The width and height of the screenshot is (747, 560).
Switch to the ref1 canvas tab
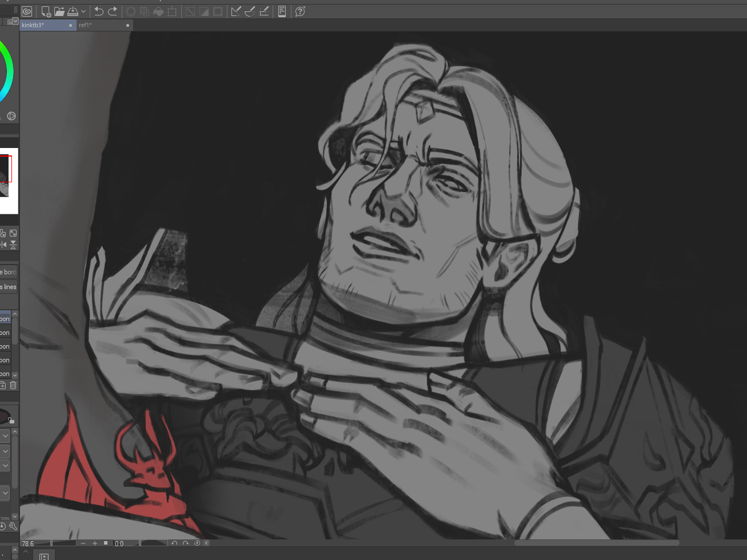pos(86,25)
